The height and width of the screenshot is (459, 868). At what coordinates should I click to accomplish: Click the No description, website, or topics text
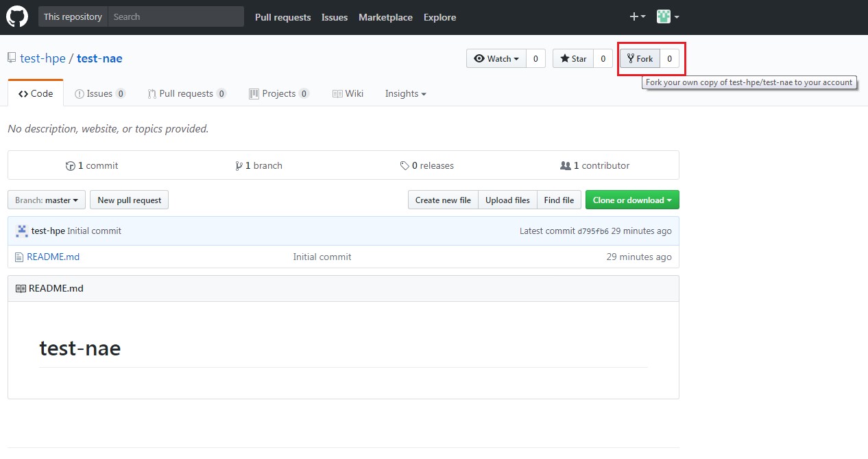point(108,129)
